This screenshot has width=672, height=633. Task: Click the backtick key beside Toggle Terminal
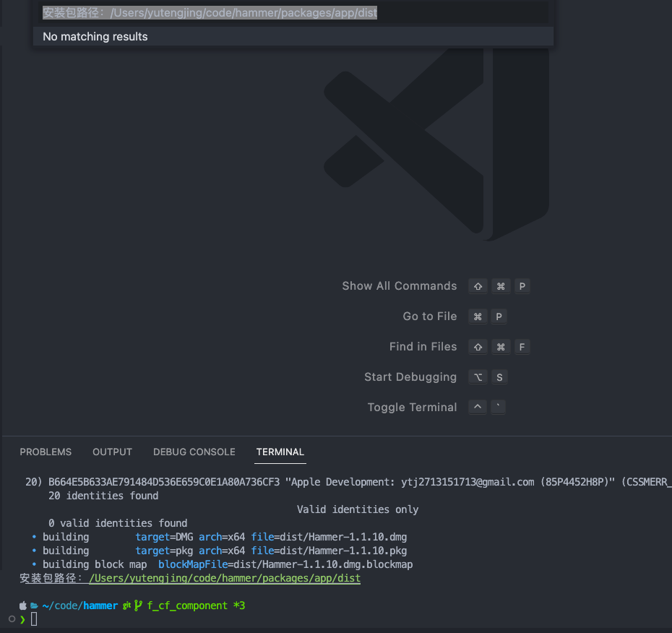tap(498, 407)
